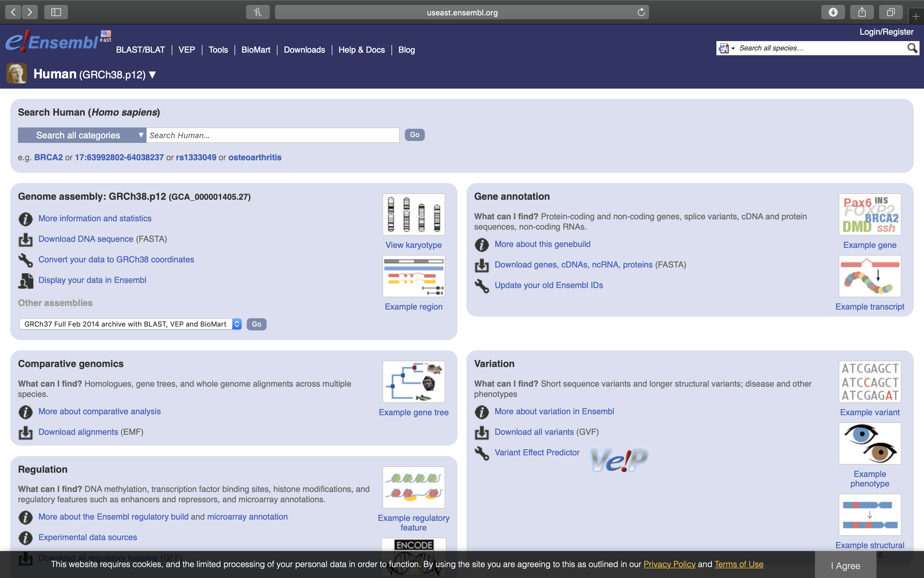
Task: Go forward with the browser forward arrow
Action: click(x=30, y=12)
